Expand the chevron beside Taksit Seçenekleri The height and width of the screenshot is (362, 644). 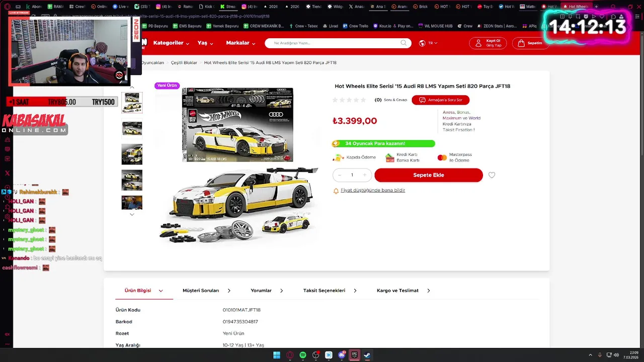click(355, 291)
